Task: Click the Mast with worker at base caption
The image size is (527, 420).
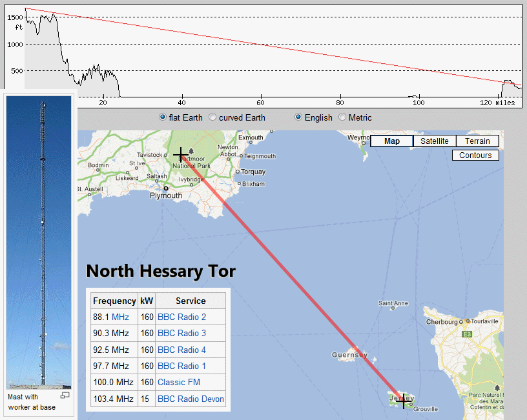Action: click(32, 402)
